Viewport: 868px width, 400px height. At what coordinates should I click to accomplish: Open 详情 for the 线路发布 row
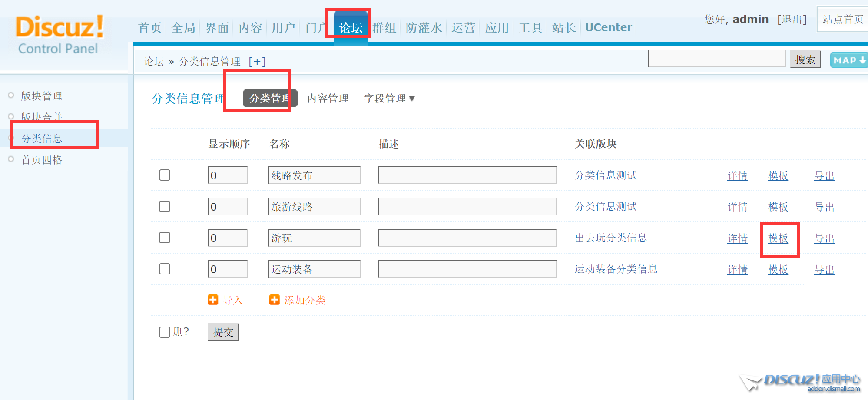pos(738,176)
